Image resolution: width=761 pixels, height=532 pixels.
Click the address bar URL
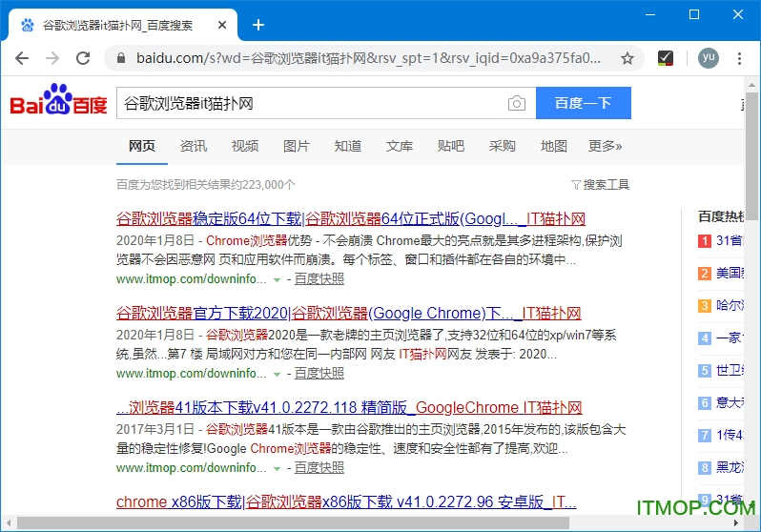tap(368, 58)
